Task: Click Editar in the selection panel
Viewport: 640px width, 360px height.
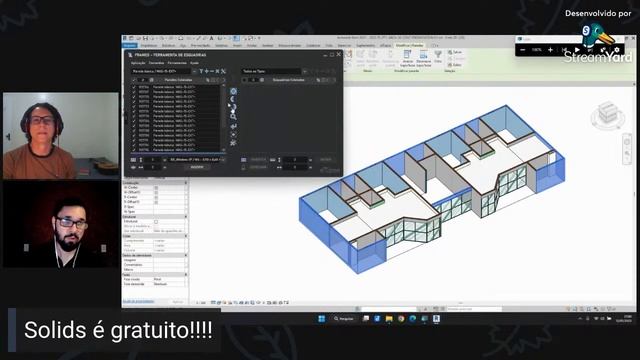Action: (x=454, y=64)
